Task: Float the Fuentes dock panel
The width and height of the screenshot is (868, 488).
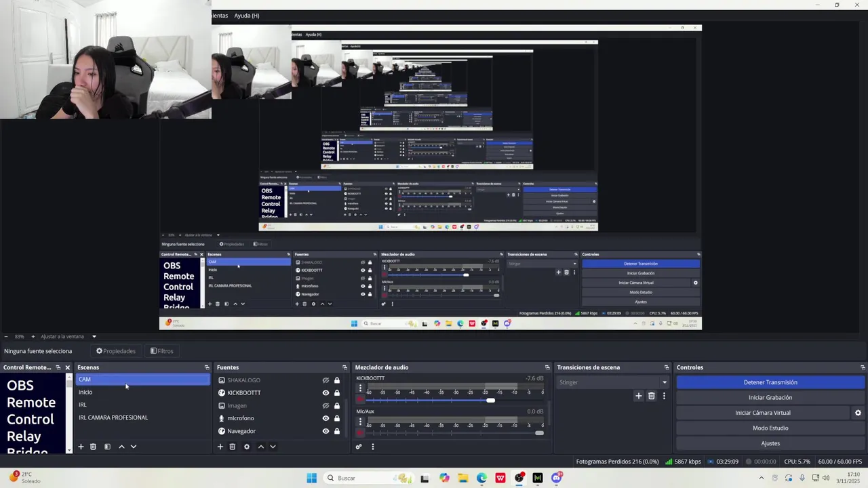Action: point(344,367)
